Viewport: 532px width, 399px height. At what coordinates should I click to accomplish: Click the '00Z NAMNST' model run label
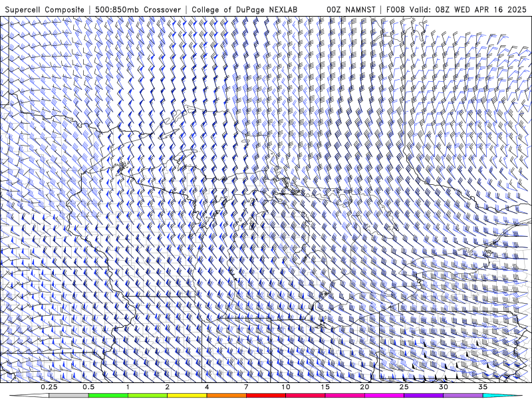[x=351, y=10]
